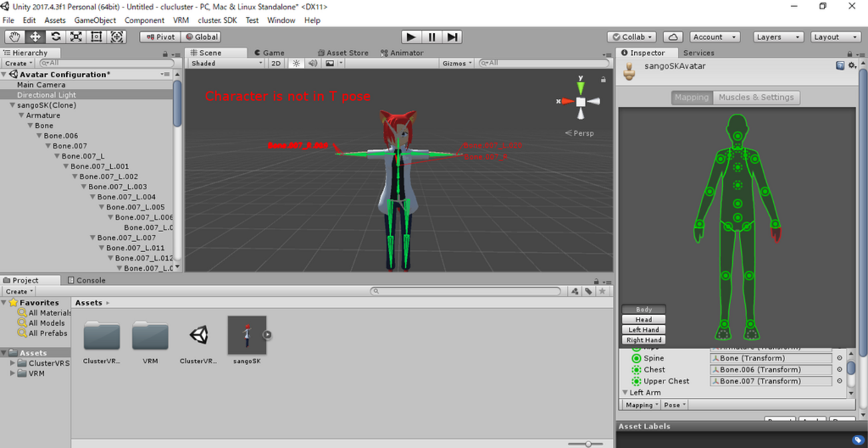Select the Move tool

(35, 37)
